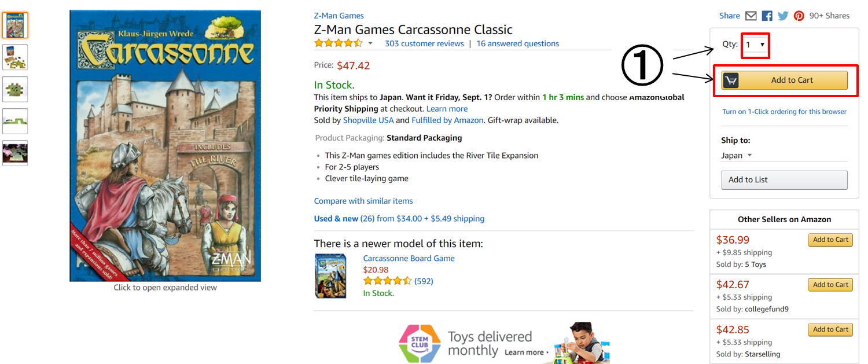
Task: Open the 303 customer reviews link
Action: pyautogui.click(x=424, y=44)
